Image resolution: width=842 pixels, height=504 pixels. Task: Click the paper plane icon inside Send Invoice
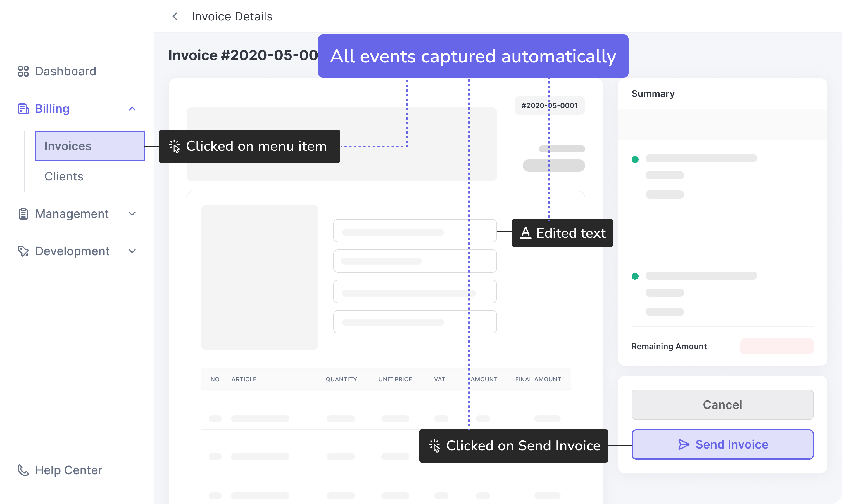tap(684, 444)
